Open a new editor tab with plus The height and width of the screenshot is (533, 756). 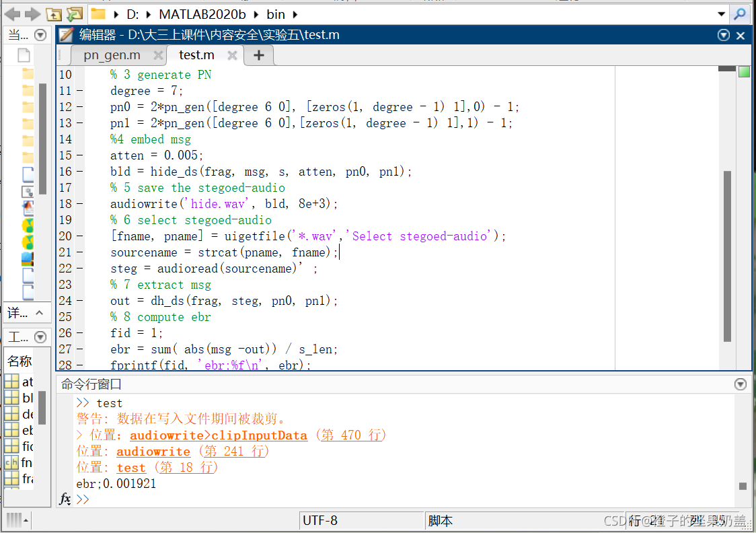coord(259,55)
